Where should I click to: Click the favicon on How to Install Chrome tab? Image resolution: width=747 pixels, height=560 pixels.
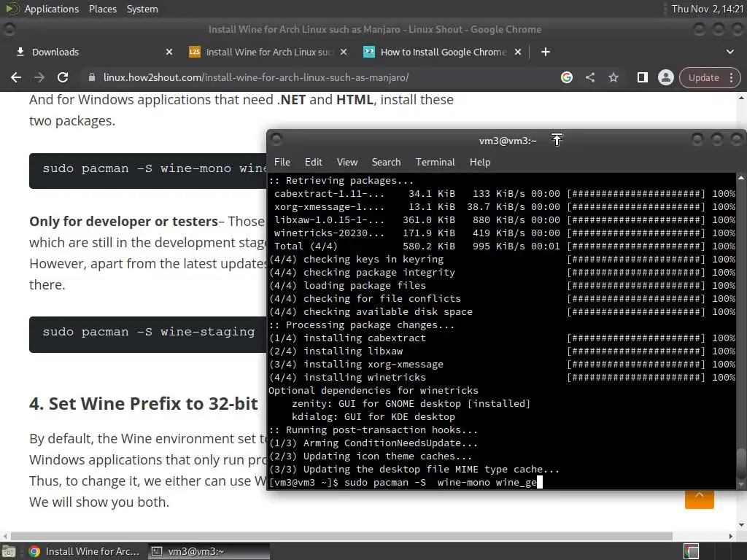point(368,52)
